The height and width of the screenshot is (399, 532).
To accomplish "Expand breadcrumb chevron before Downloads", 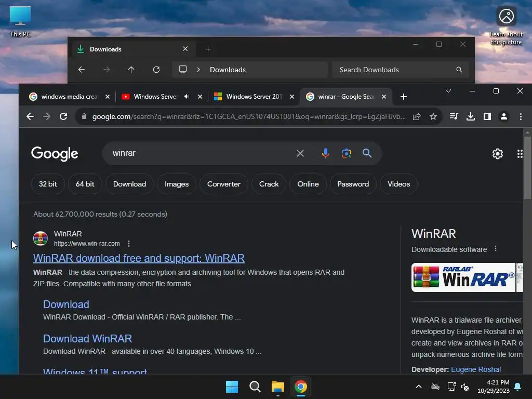I will [198, 70].
